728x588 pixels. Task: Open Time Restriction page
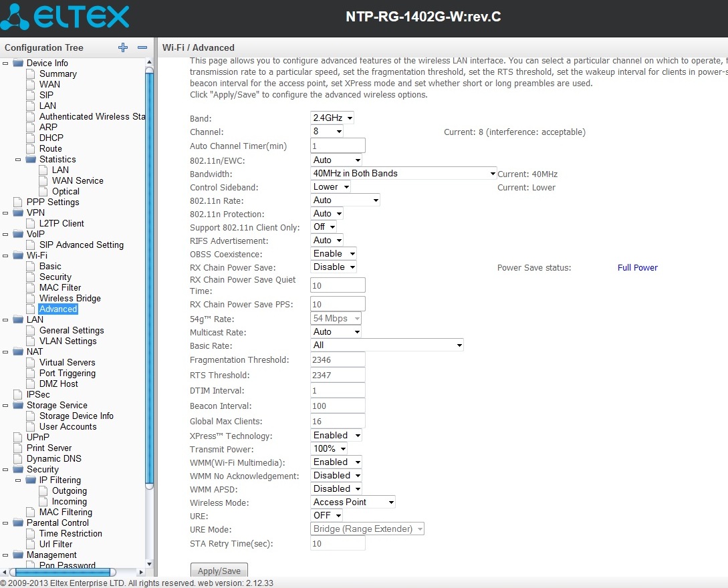[x=71, y=533]
